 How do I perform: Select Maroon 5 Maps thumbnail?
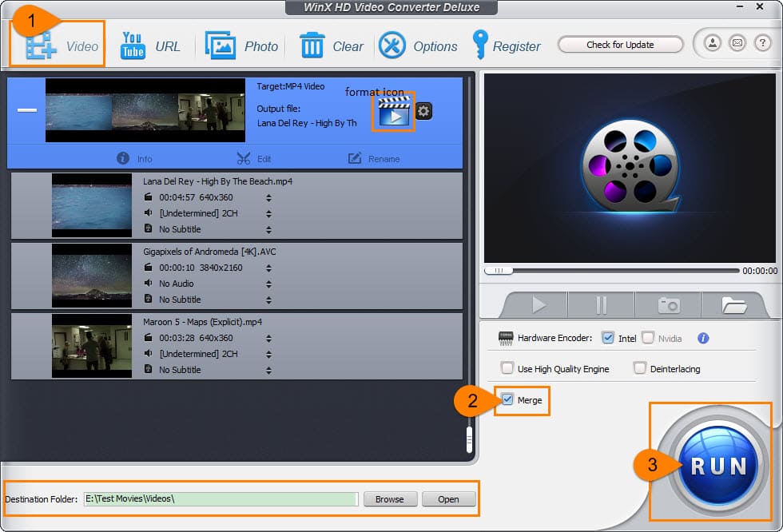tap(92, 346)
